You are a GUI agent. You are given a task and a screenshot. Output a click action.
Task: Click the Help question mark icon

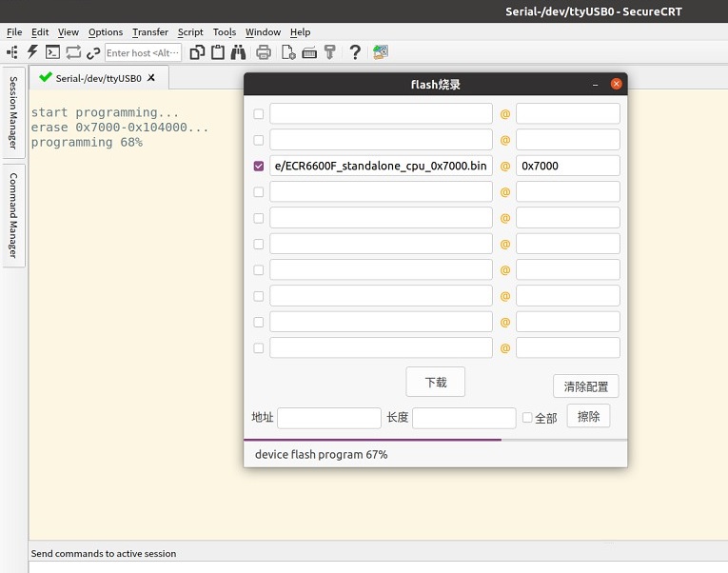pos(355,52)
